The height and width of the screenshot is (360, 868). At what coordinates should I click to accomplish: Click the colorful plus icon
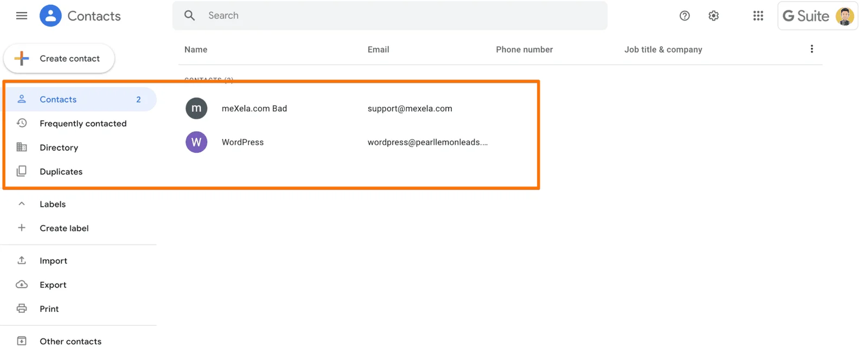22,59
